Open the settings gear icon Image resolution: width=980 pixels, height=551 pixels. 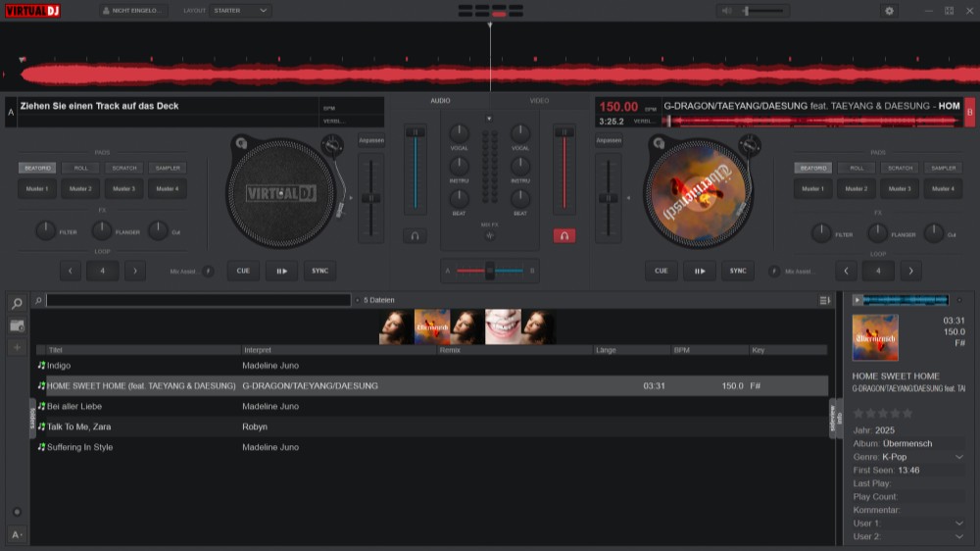point(889,11)
